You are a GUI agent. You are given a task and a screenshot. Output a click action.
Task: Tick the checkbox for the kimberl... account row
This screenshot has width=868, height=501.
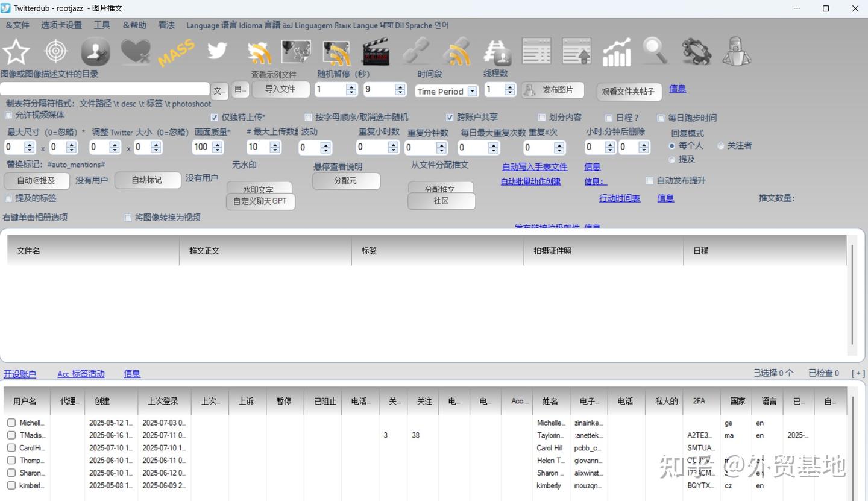pos(11,485)
